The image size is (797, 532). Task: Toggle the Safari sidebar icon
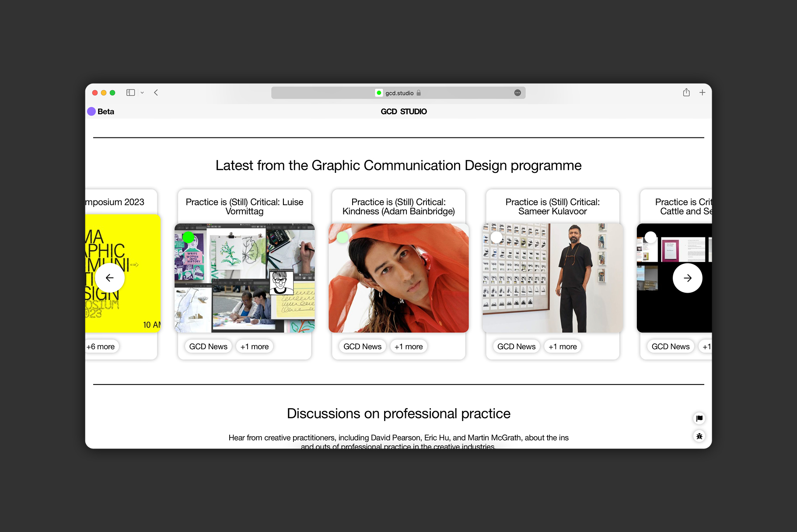130,93
